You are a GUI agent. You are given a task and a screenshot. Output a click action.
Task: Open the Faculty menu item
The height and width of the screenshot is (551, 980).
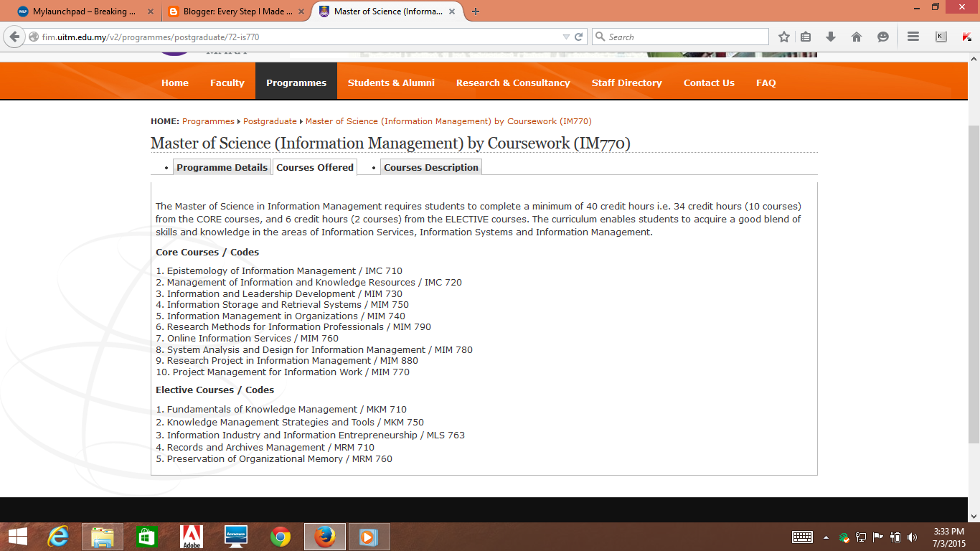[x=227, y=83]
